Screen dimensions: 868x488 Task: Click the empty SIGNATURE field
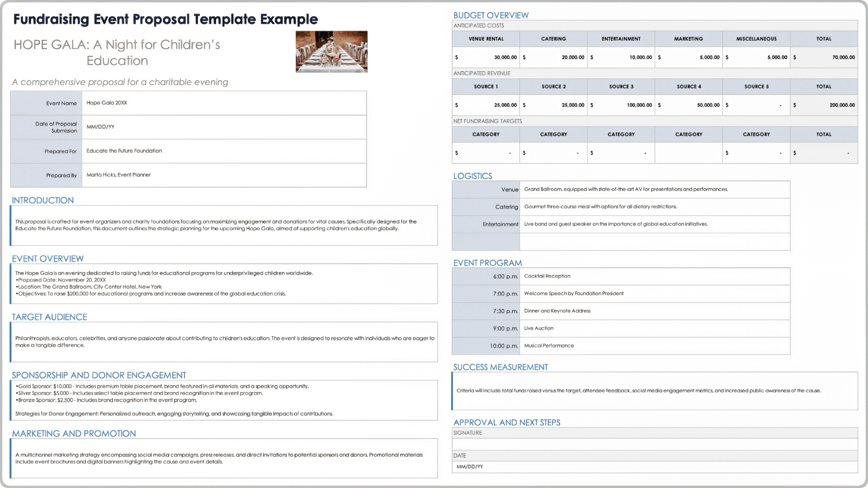coord(655,444)
